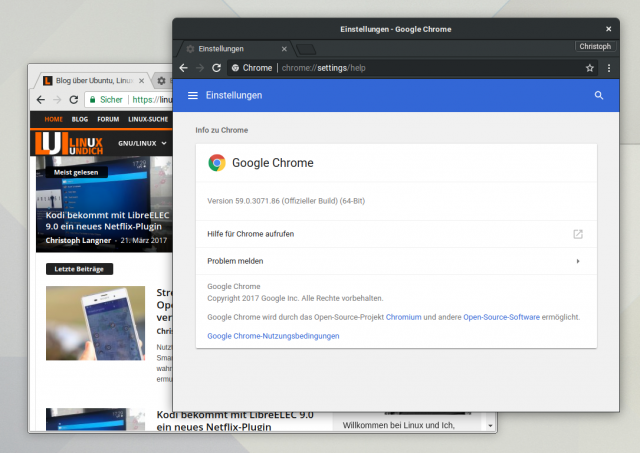640x453 pixels.
Task: Open HOME menu on blog site
Action: click(53, 119)
